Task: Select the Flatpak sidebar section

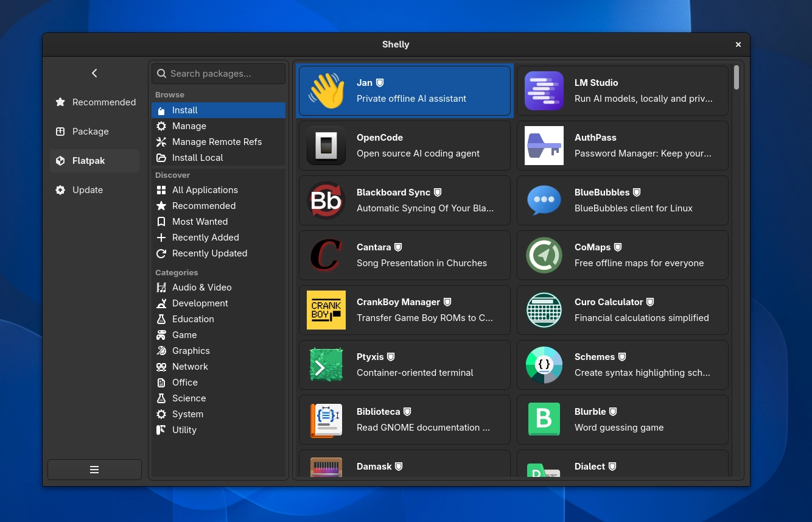Action: [94, 161]
